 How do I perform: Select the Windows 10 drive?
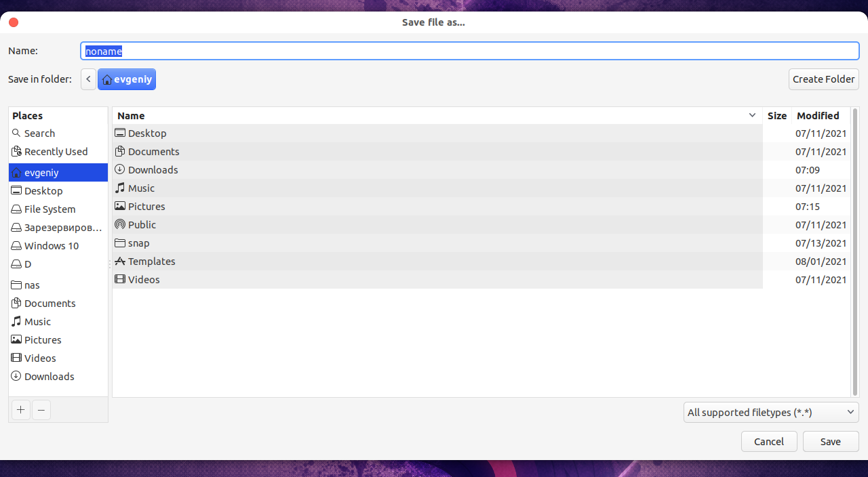[50, 245]
